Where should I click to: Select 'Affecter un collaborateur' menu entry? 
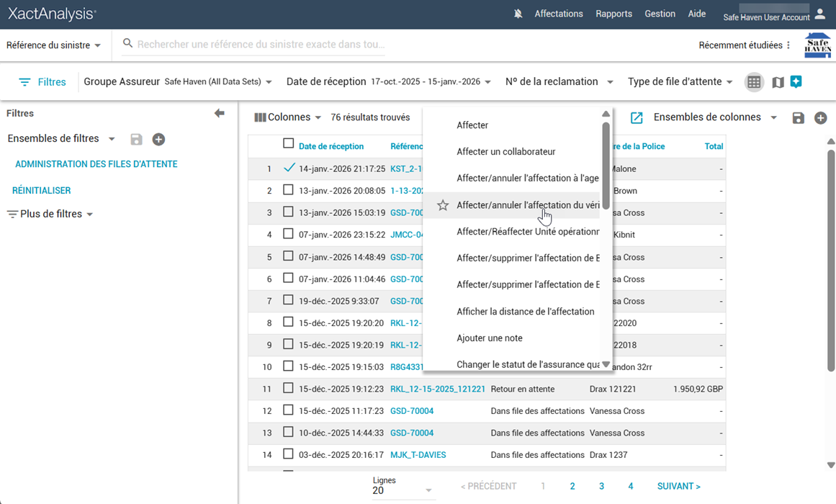[505, 151]
